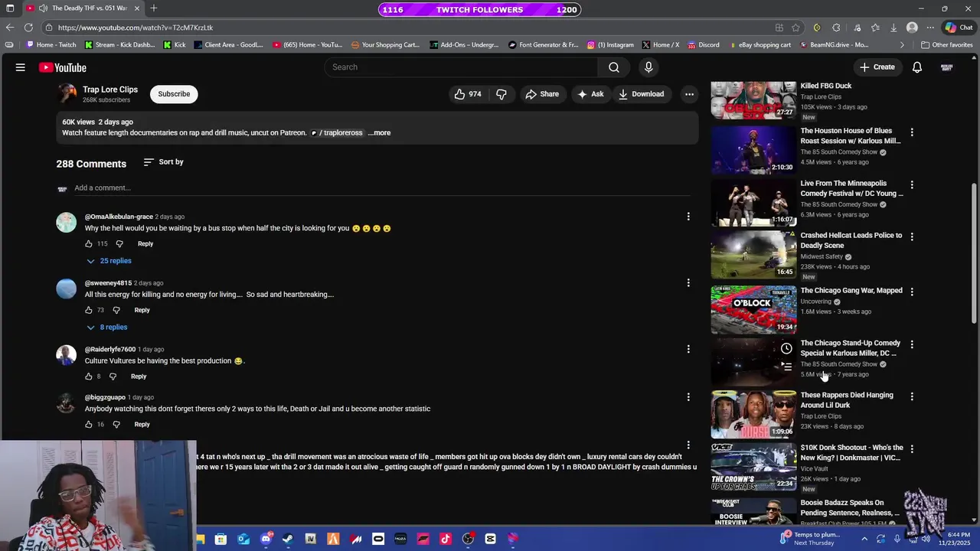The image size is (980, 551).
Task: Open YouTube notifications bell
Action: 916,67
